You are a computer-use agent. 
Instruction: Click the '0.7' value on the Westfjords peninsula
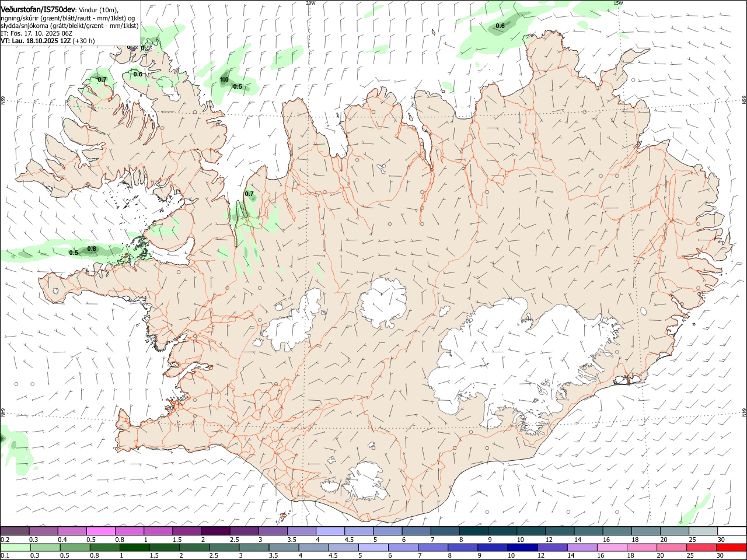[102, 79]
